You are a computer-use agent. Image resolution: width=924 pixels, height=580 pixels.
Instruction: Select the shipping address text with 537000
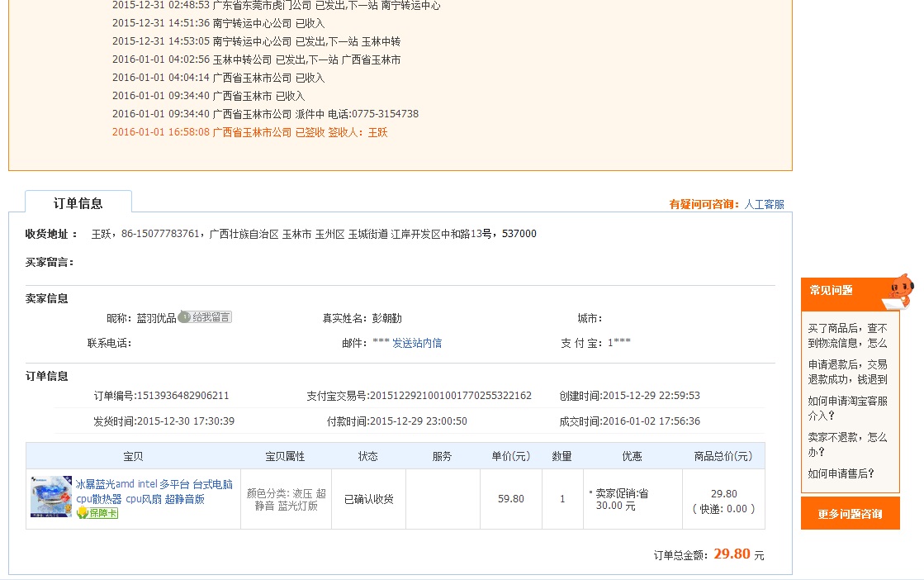tap(314, 234)
